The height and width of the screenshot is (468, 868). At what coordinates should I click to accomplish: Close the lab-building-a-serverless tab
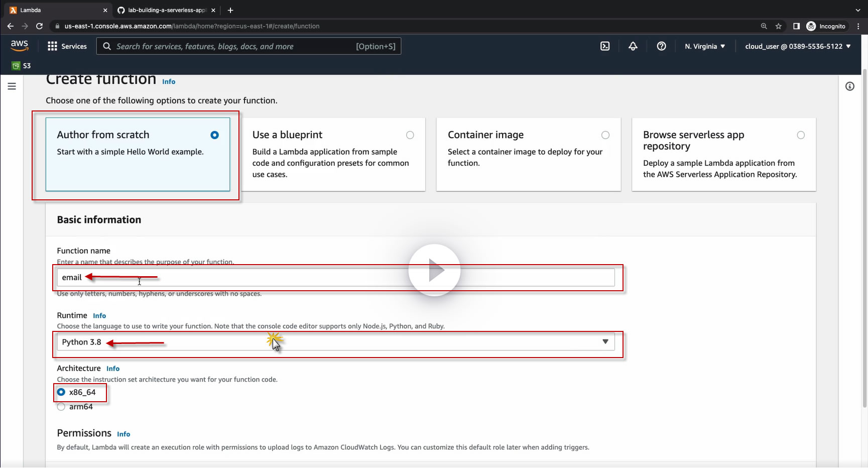click(213, 10)
